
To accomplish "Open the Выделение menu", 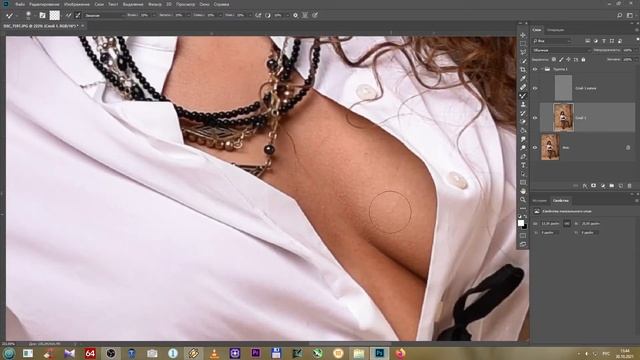I will 133,4.
